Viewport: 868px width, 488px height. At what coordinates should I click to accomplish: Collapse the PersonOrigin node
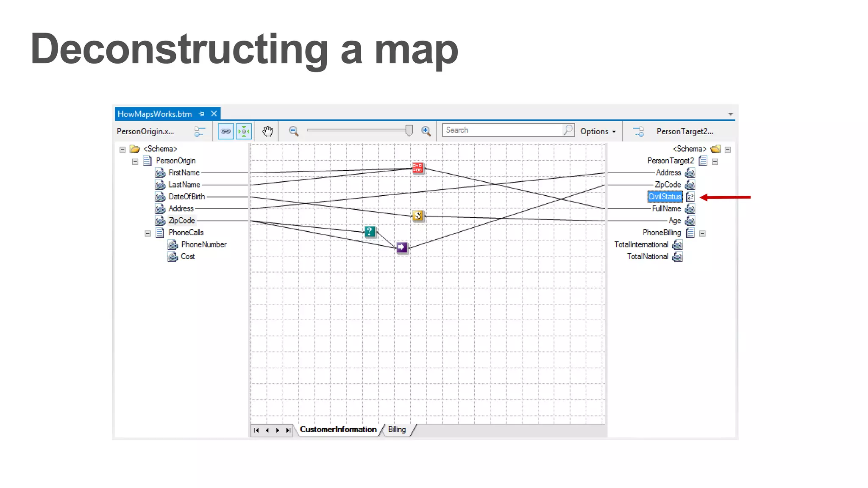click(x=135, y=161)
